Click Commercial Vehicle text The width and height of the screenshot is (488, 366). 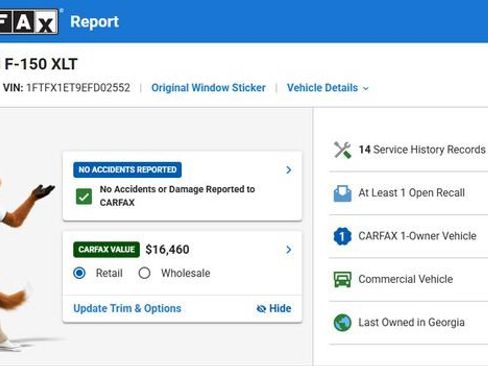(406, 279)
